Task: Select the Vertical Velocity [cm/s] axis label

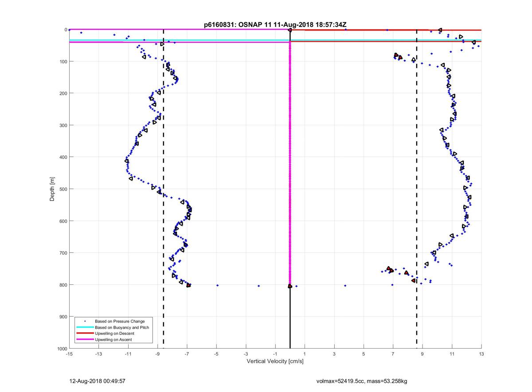Action: [275, 361]
